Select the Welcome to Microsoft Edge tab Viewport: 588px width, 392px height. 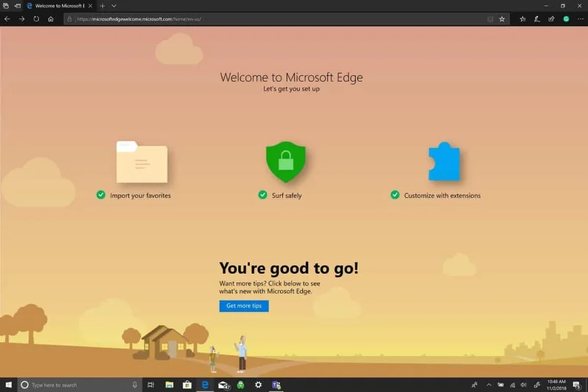pyautogui.click(x=60, y=6)
